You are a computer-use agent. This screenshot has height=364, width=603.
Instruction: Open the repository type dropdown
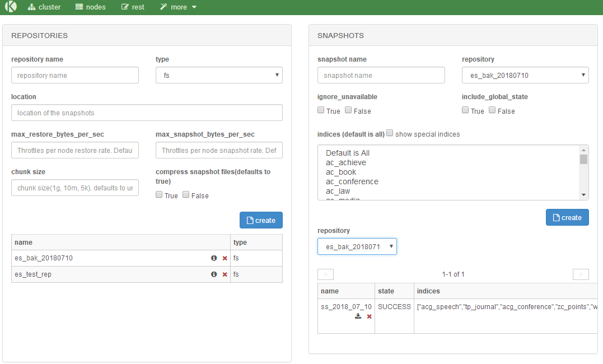click(219, 75)
